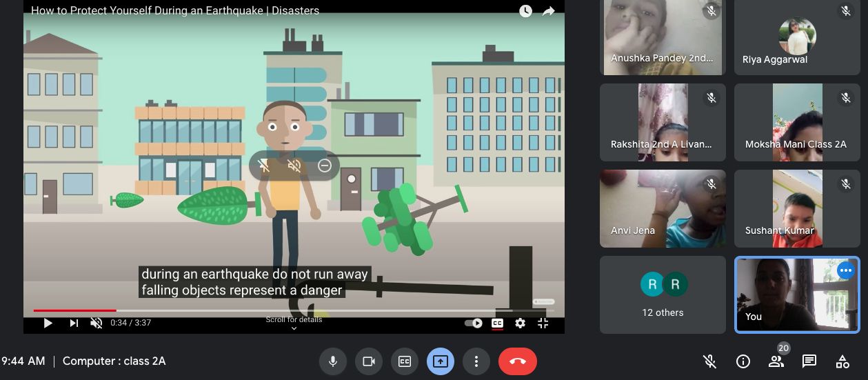Toggle the YouTube autoplay switch
The width and height of the screenshot is (868, 380).
tap(474, 323)
